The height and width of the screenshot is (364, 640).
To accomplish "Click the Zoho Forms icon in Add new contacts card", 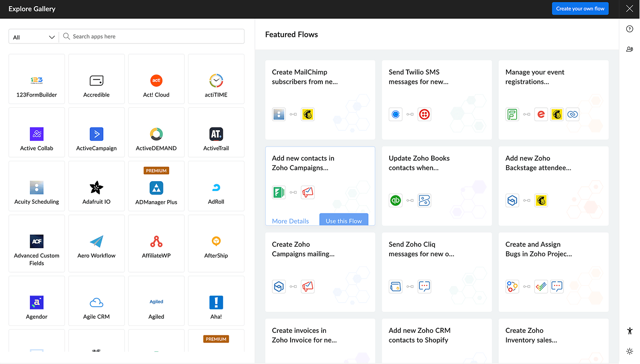I will pyautogui.click(x=278, y=192).
